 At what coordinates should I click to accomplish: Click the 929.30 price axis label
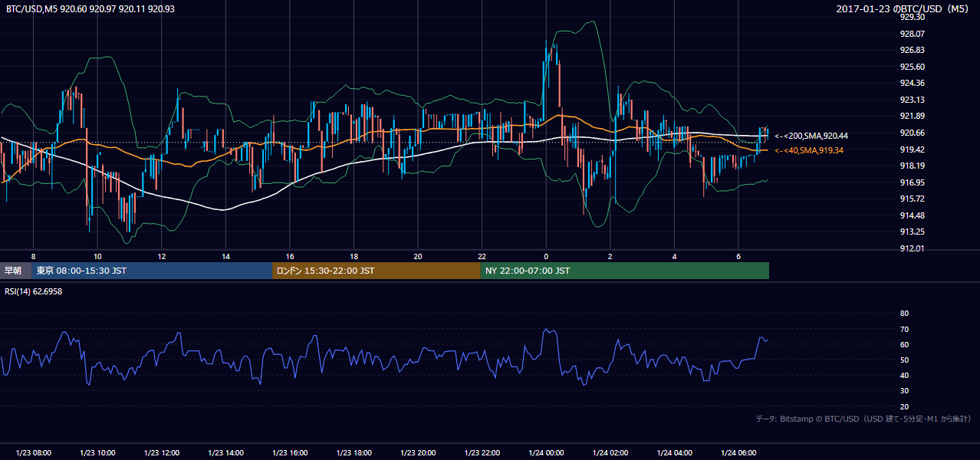click(912, 17)
